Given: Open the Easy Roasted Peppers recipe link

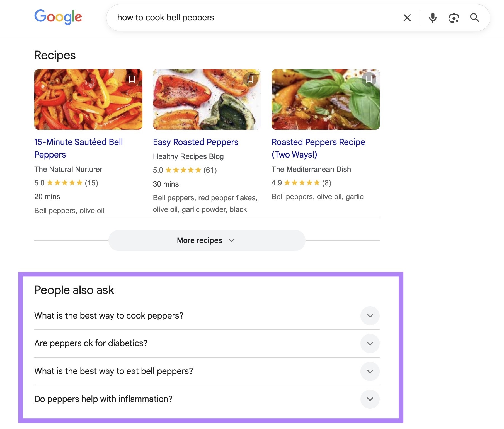Looking at the screenshot, I should pyautogui.click(x=195, y=142).
